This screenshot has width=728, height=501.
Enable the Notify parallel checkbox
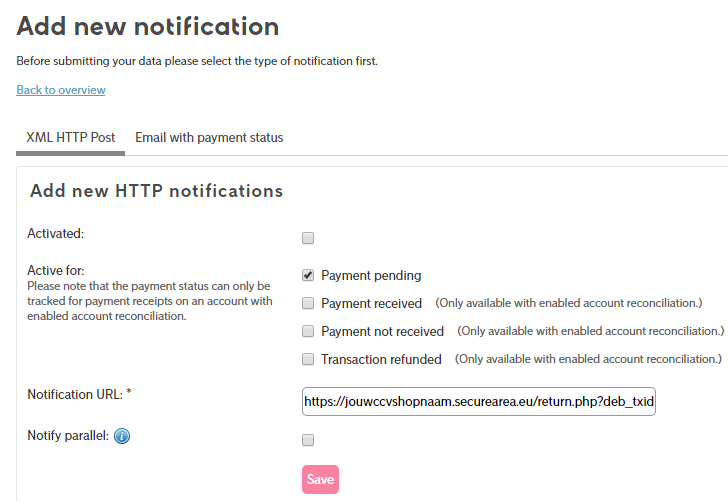tap(308, 440)
